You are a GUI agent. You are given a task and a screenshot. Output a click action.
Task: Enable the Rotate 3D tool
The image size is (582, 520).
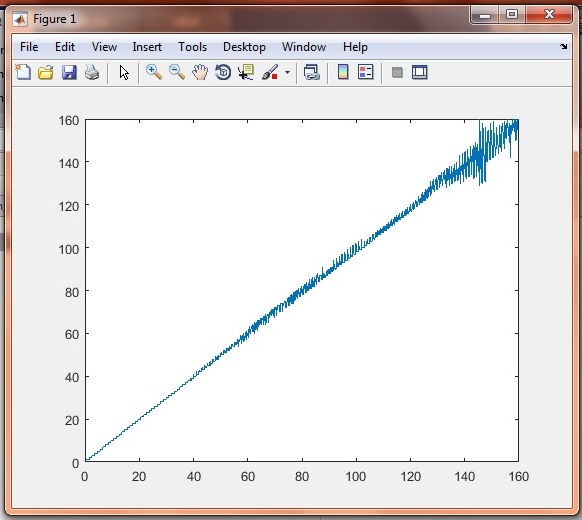pyautogui.click(x=223, y=72)
